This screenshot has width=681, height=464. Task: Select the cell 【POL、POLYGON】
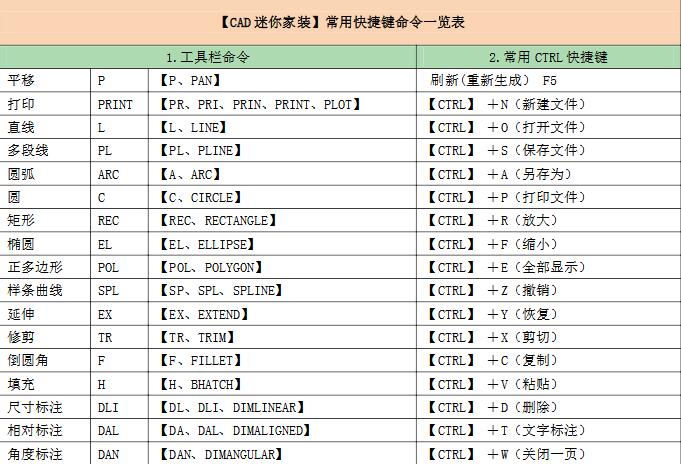tap(282, 267)
